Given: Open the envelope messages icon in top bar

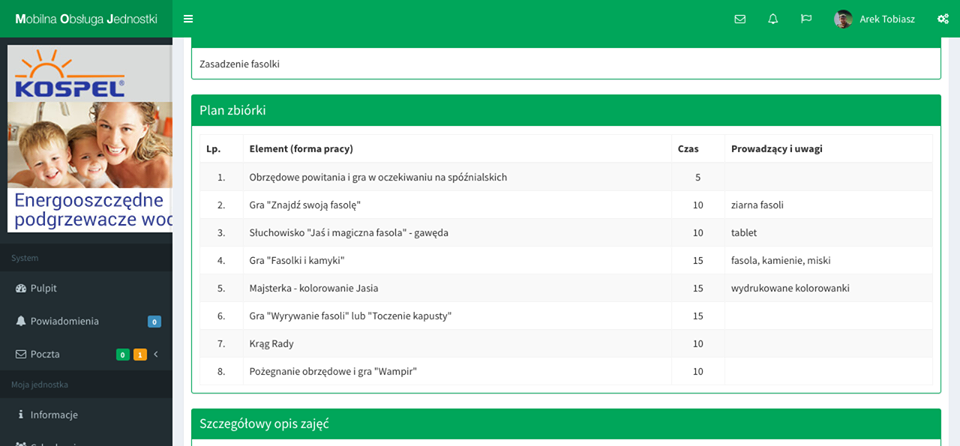Looking at the screenshot, I should [x=740, y=19].
